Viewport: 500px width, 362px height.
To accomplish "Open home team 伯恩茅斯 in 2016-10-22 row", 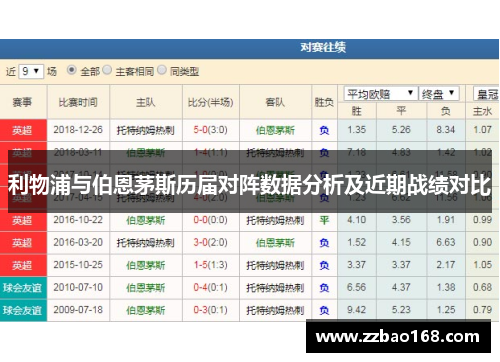I will (146, 220).
